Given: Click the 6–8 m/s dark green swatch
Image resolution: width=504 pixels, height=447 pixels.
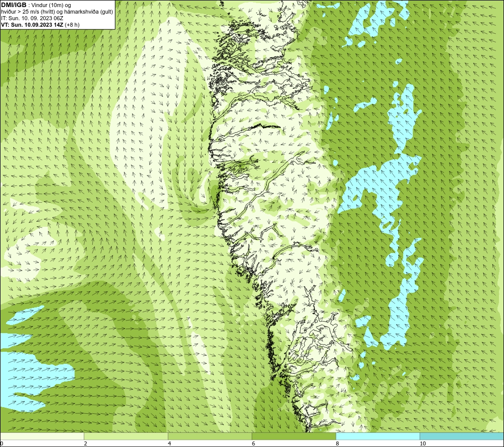Looking at the screenshot, I should click(294, 436).
